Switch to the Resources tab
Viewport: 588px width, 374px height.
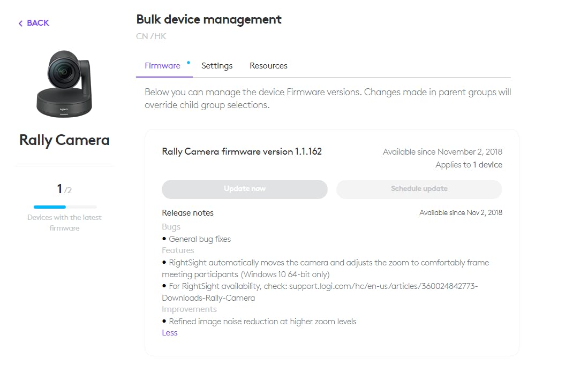[268, 66]
